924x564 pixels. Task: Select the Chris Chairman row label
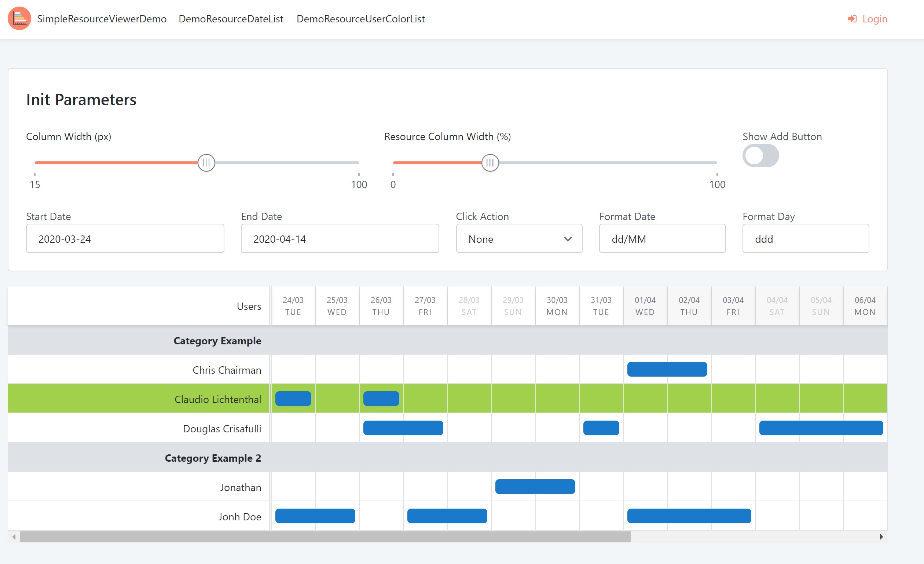(x=227, y=370)
